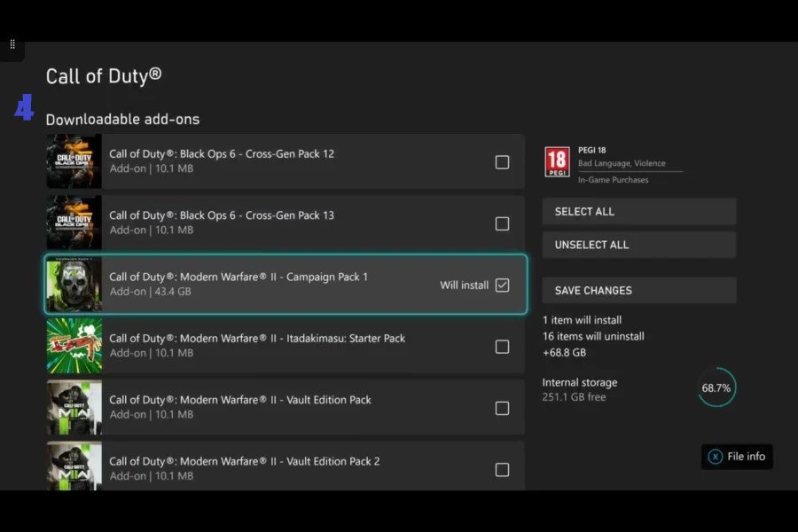Select Campaign Pack 1 Ghost skull thumbnail
Viewport: 798px width, 532px height.
(74, 285)
